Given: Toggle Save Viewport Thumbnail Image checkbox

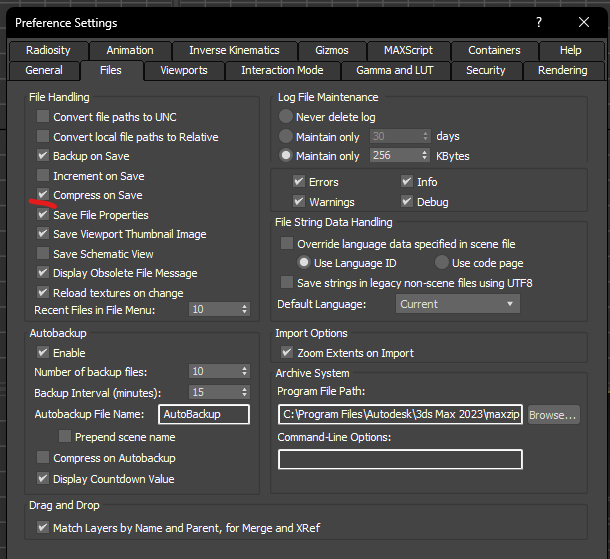Looking at the screenshot, I should point(43,234).
